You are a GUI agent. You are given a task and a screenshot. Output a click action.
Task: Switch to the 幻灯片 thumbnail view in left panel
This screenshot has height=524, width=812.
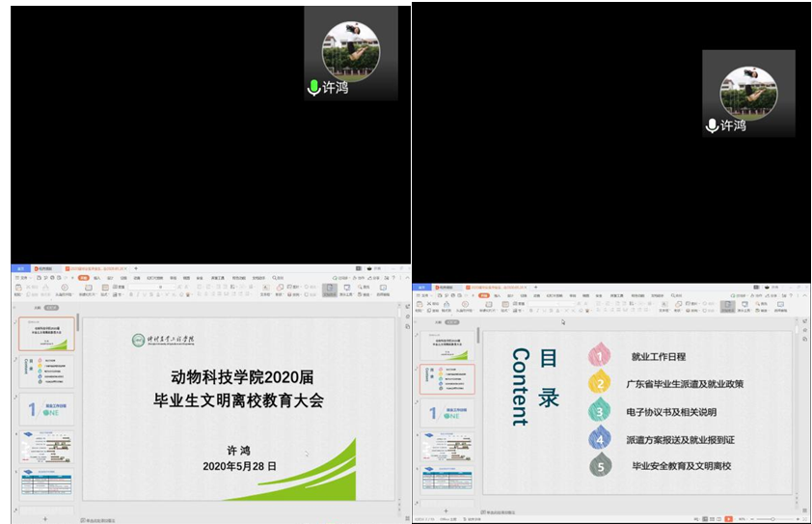(x=52, y=307)
